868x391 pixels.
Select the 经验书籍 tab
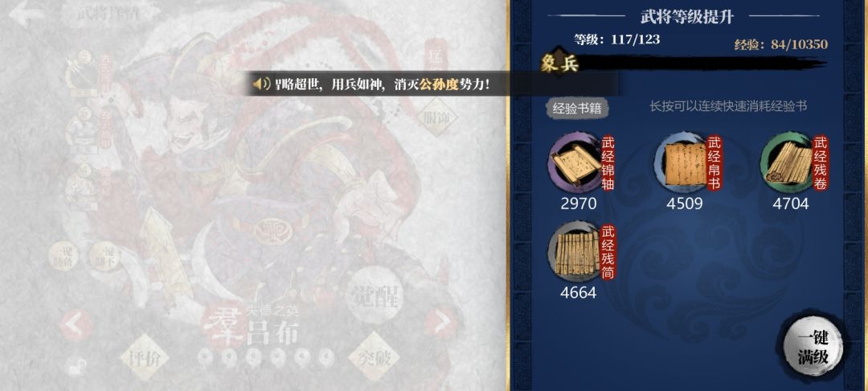(x=577, y=109)
